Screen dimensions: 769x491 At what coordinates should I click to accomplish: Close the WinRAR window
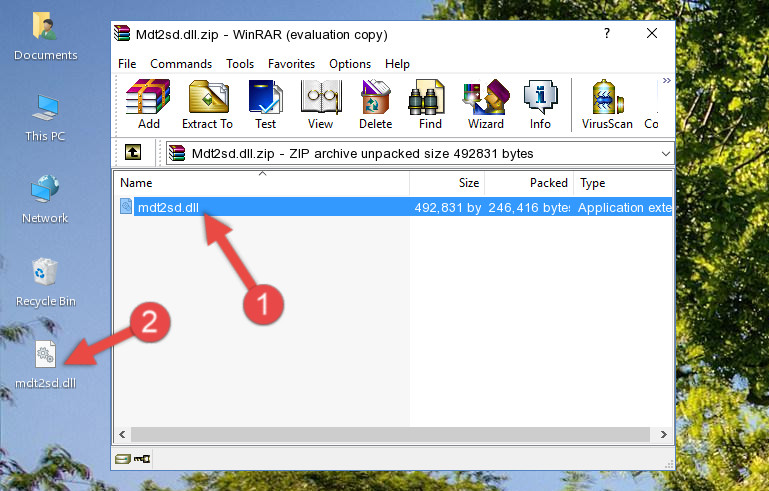[652, 33]
